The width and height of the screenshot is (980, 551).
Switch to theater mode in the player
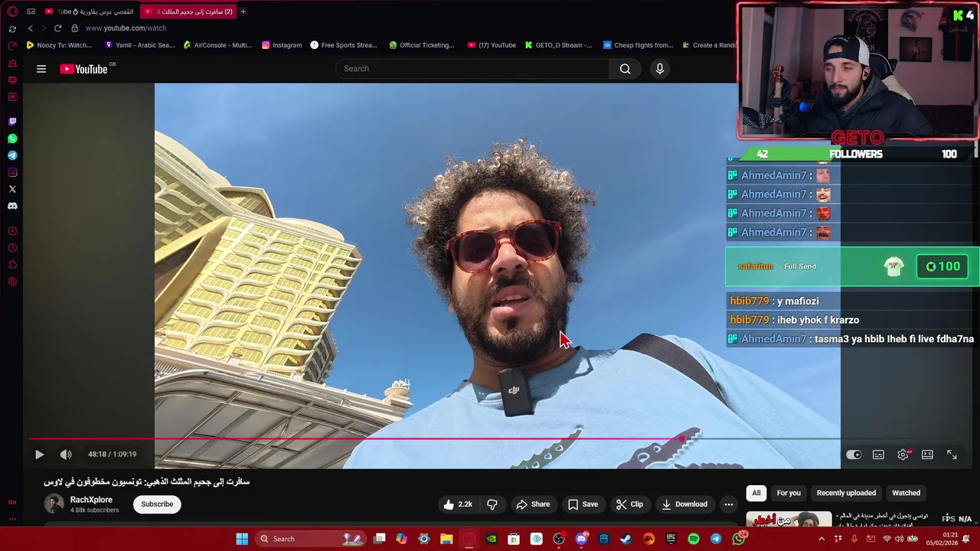927,455
